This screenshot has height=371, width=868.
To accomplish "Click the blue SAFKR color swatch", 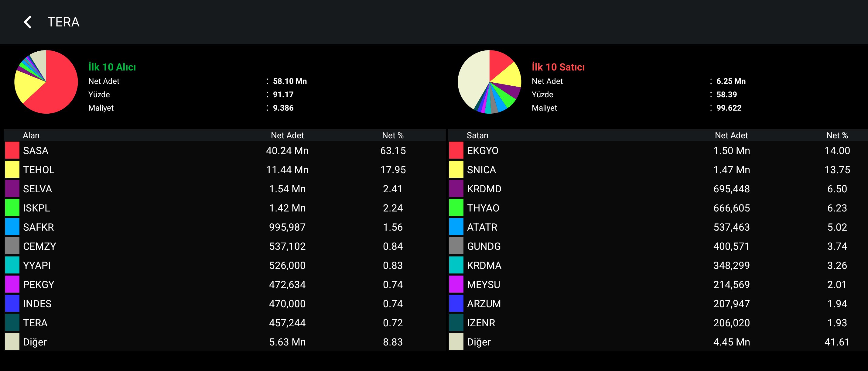I will tap(12, 227).
